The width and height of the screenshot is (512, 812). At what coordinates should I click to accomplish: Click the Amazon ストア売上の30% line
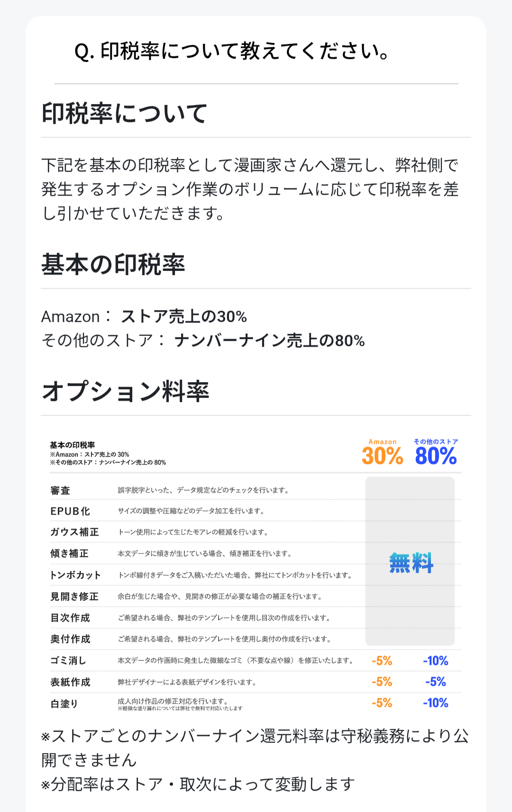coord(144,316)
